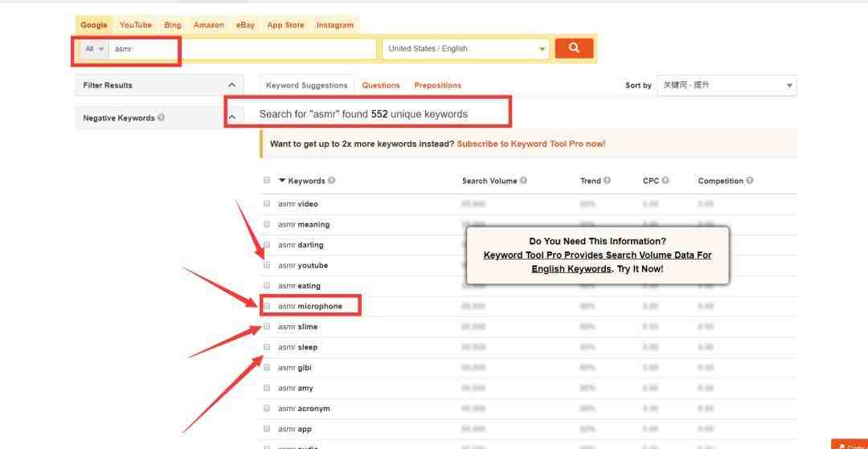Click the keyword text asmr sleep

pyautogui.click(x=298, y=347)
